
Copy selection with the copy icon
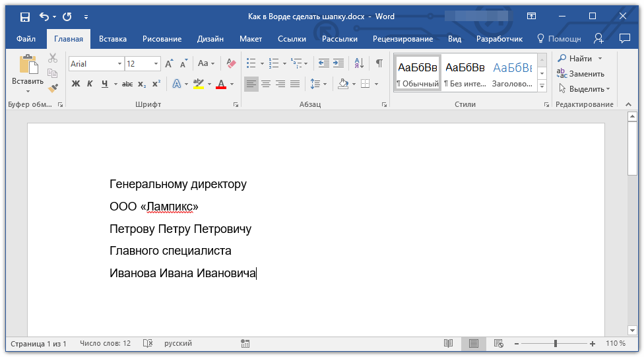53,73
